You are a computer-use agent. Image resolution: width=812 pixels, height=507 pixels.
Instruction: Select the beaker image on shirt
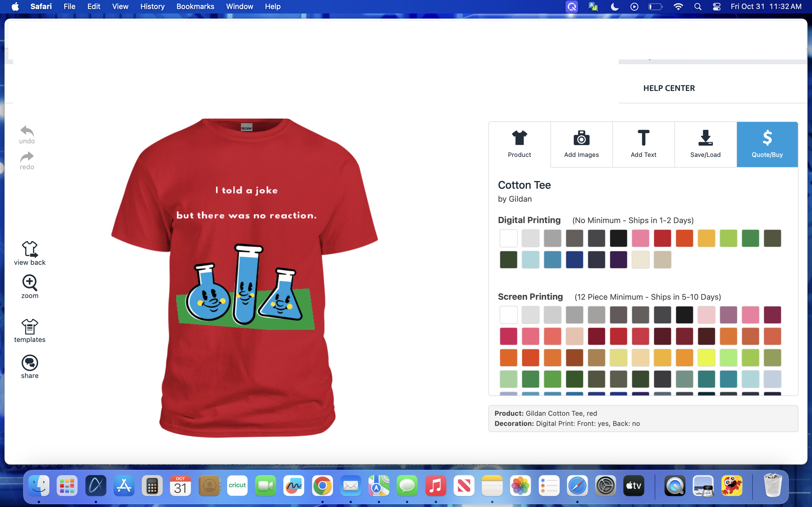point(245,288)
